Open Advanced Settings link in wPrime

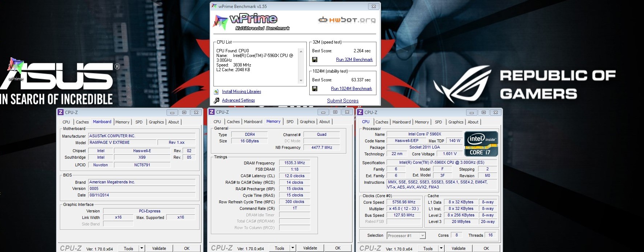click(x=239, y=100)
